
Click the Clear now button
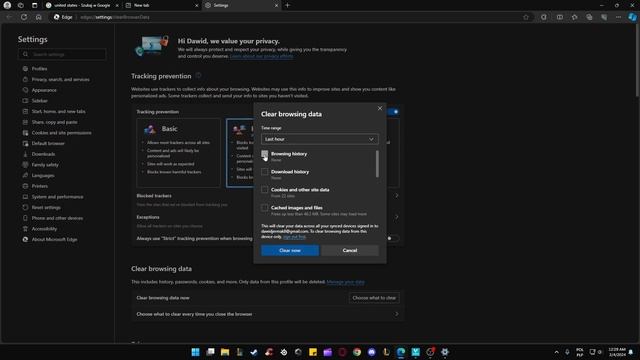[x=290, y=250]
